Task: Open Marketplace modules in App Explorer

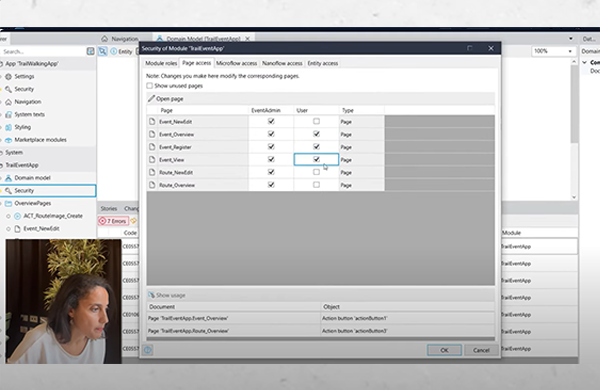Action: [40, 140]
